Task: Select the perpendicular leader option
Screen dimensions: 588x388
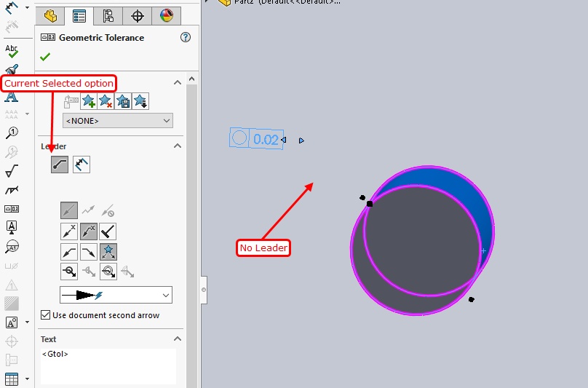Action: click(82, 165)
